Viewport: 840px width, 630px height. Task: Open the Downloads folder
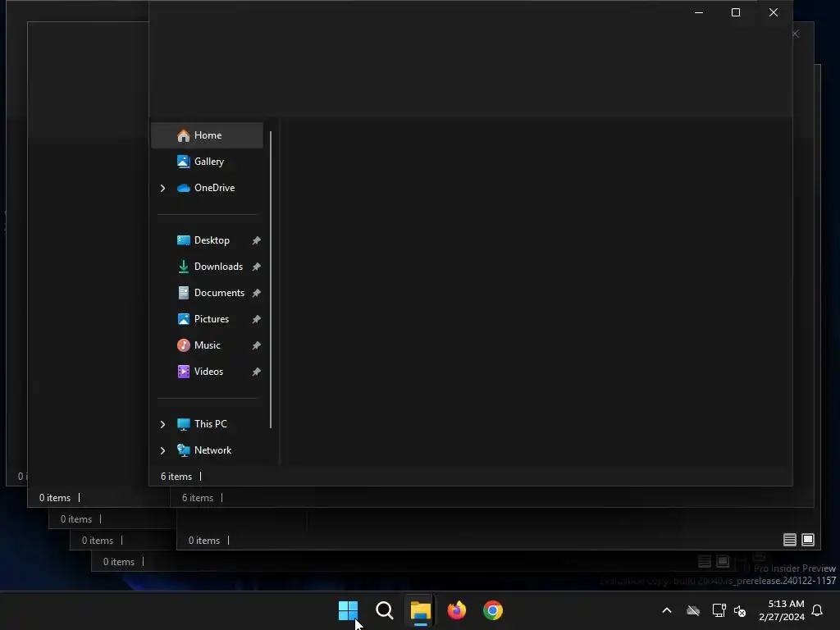coord(207,267)
